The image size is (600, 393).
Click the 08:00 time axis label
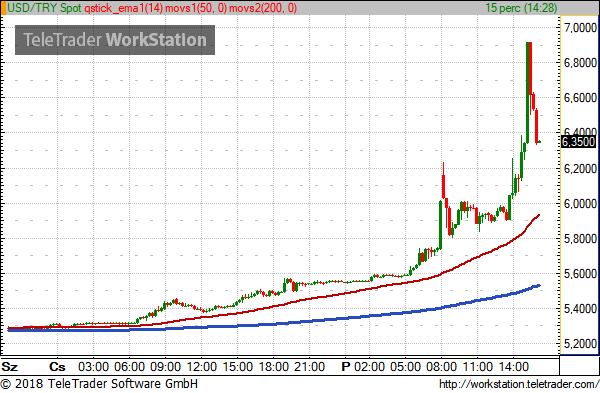441,367
